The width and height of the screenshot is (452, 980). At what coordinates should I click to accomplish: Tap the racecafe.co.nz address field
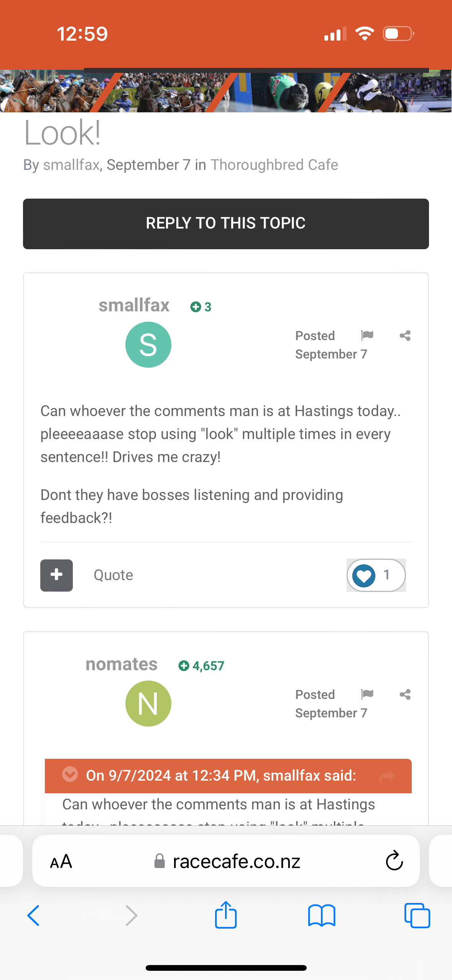point(236,862)
